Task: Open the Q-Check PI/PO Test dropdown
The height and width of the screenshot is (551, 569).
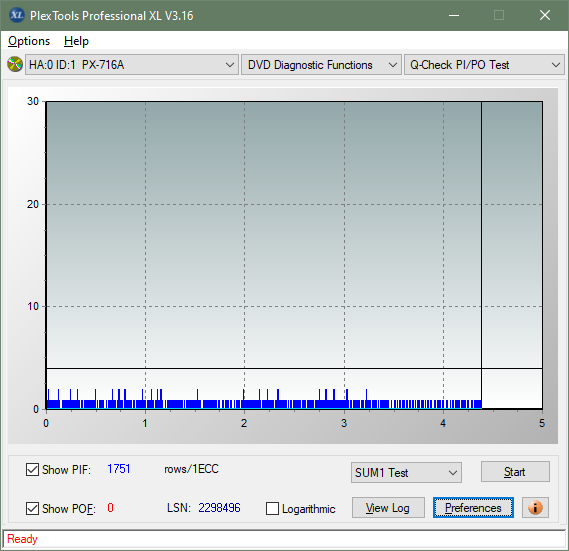Action: pos(484,65)
